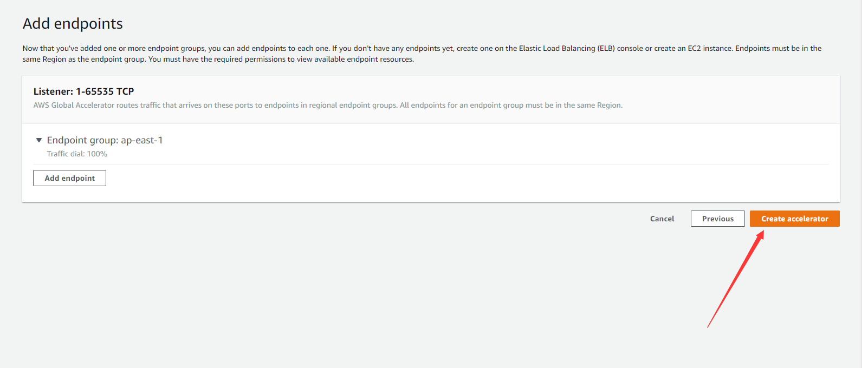Collapse the Endpoint group ap-east-1 triangle
Viewport: 868px width, 368px height.
[39, 140]
